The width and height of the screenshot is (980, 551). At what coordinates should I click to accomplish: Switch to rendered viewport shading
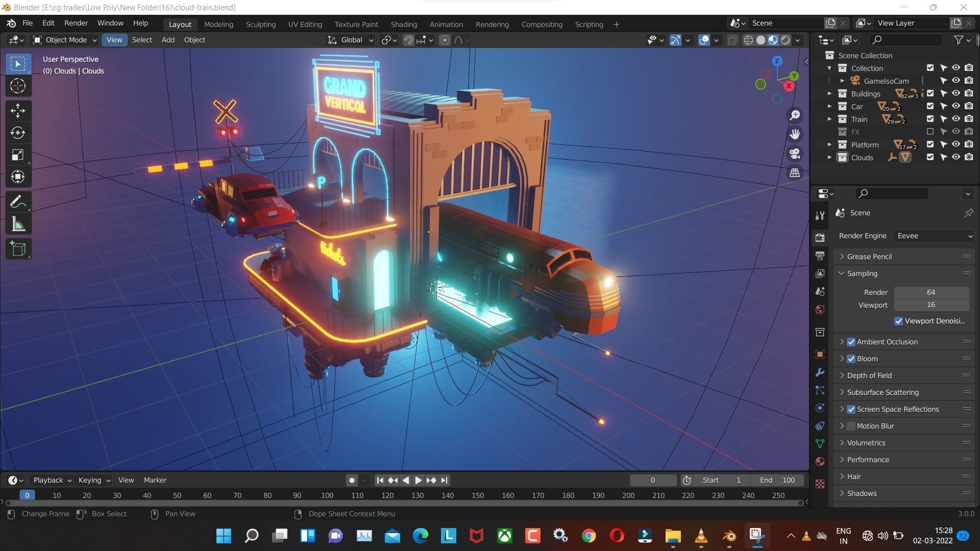786,40
